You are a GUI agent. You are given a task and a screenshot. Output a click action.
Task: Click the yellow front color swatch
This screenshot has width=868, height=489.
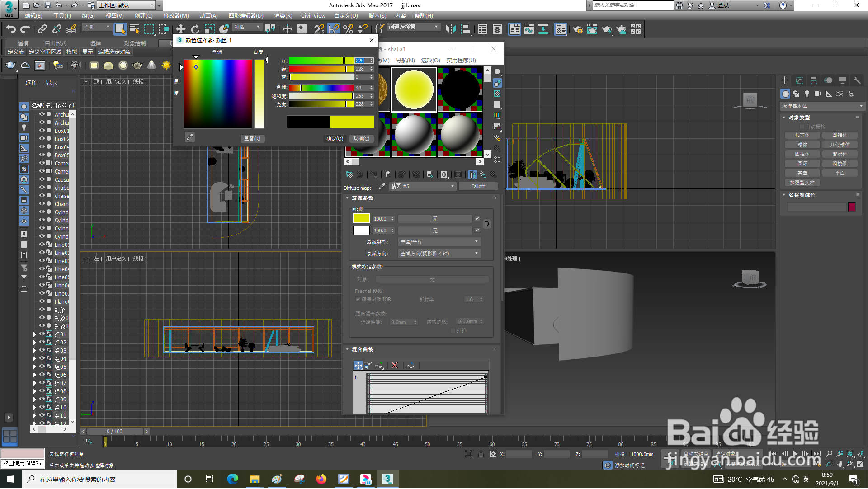click(361, 218)
